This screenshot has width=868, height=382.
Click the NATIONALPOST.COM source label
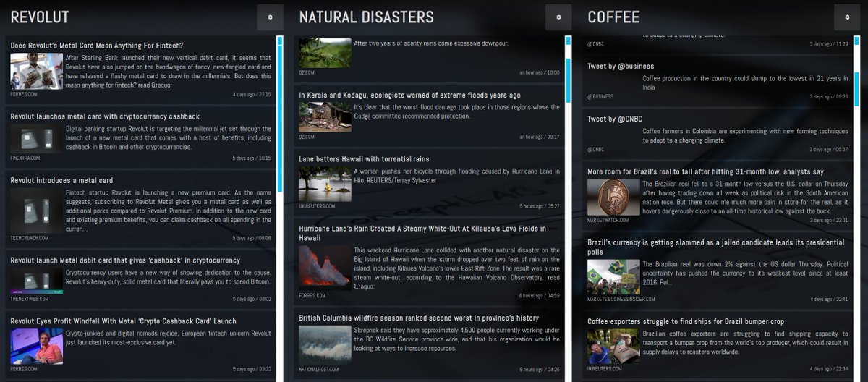[318, 369]
